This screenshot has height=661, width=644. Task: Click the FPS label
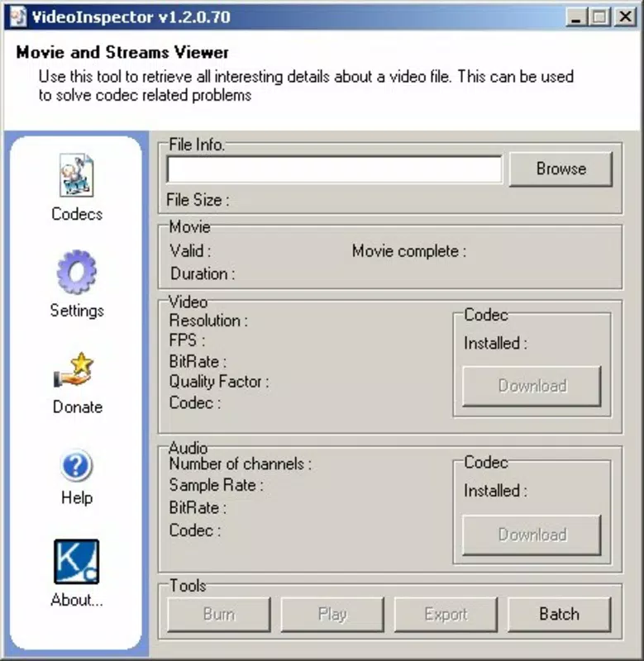187,340
